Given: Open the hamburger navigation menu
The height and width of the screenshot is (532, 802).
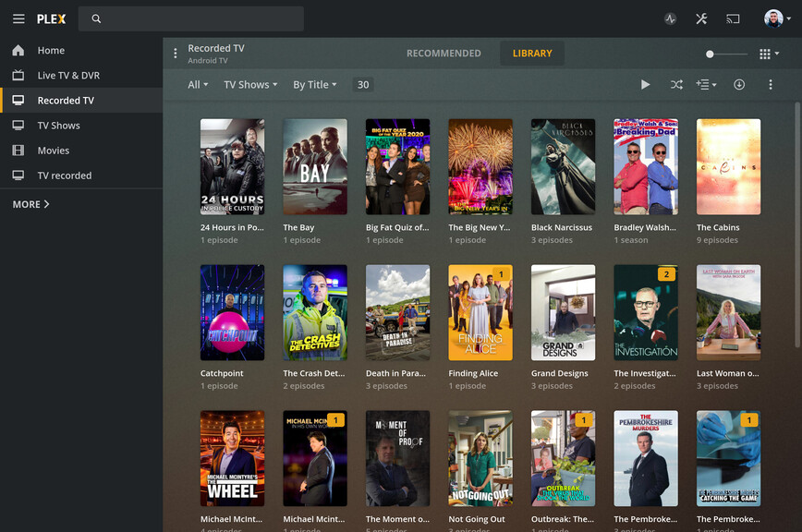Looking at the screenshot, I should click(18, 18).
